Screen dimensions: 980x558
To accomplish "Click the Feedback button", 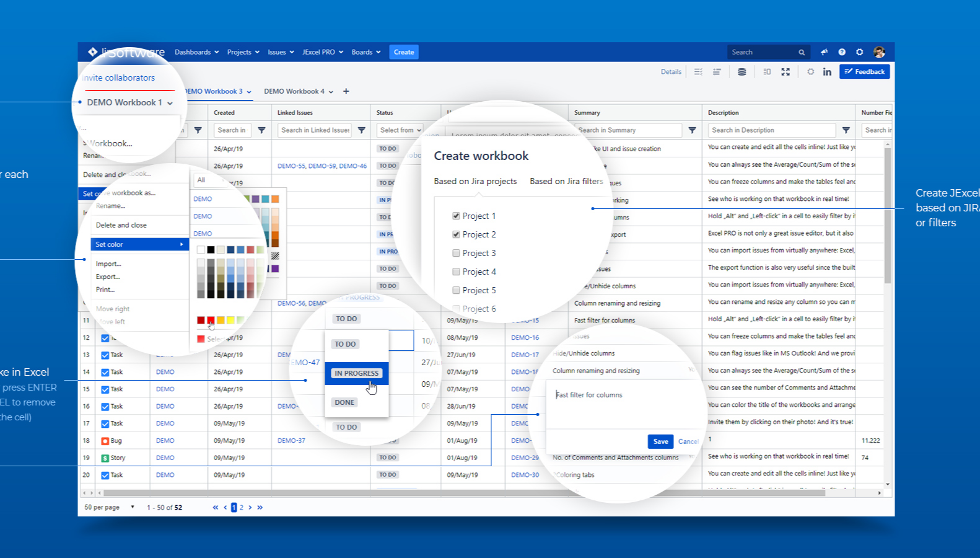I will 865,72.
